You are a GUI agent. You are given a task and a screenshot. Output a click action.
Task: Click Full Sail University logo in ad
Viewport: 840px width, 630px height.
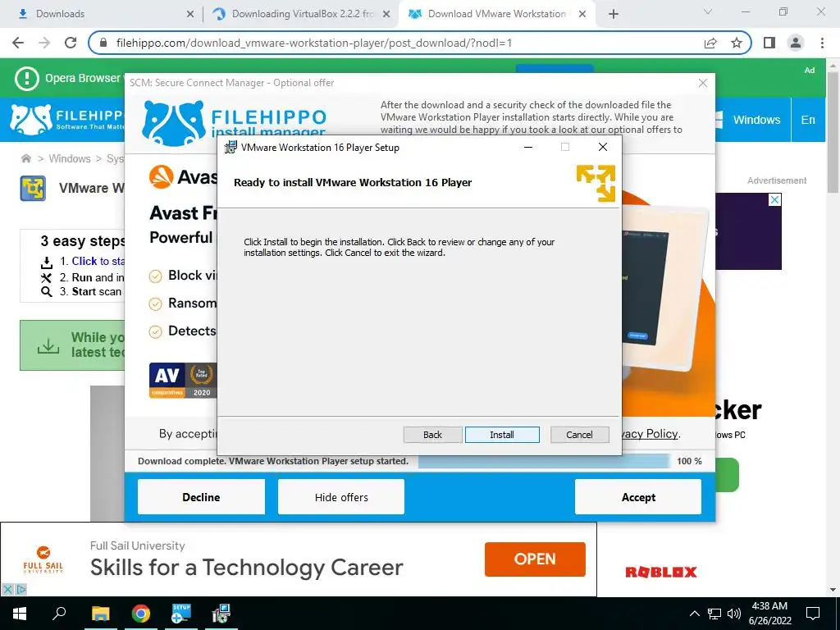[43, 559]
